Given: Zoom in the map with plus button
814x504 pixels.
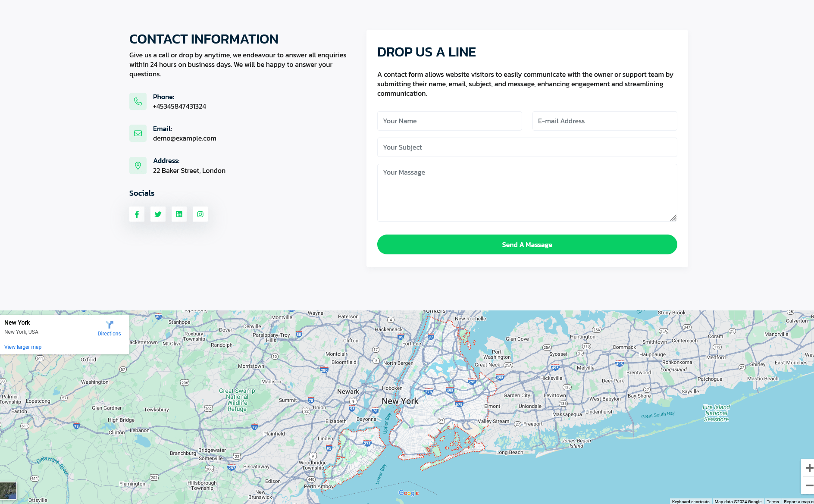Looking at the screenshot, I should click(x=809, y=468).
